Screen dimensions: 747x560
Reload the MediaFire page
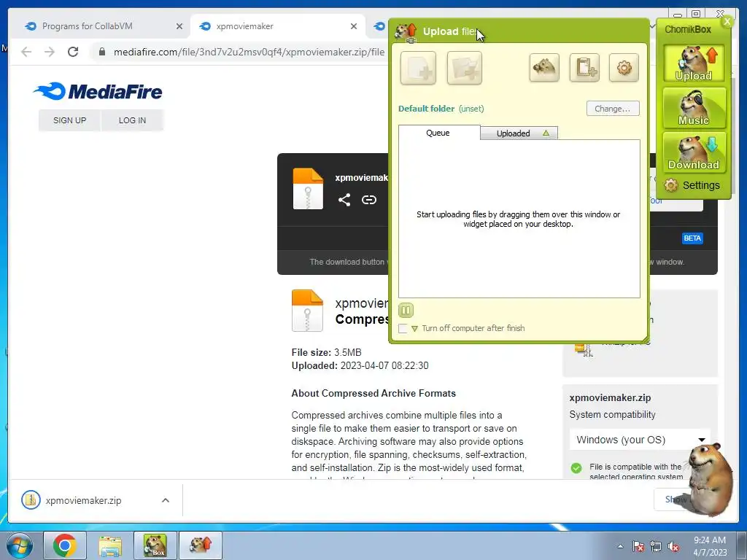pos(73,52)
